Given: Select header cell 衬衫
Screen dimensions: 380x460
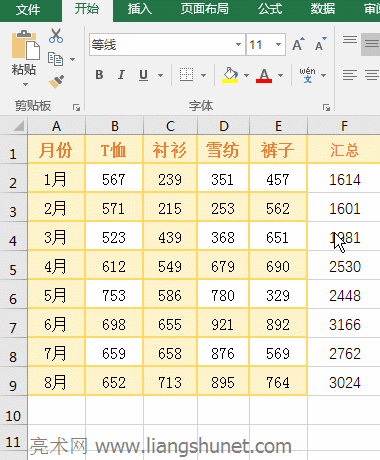Looking at the screenshot, I should (170, 149).
